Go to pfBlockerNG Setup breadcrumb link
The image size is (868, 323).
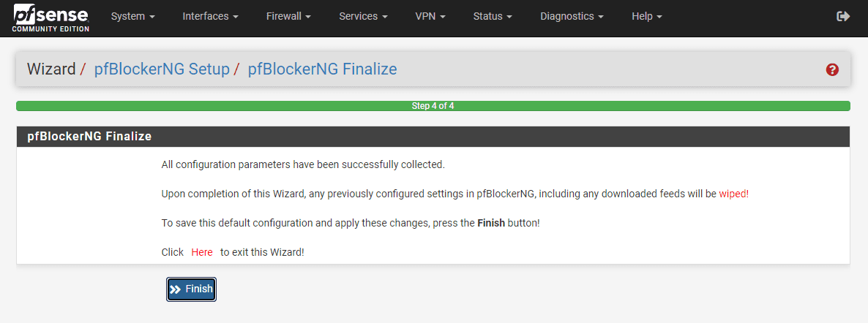[x=162, y=69]
